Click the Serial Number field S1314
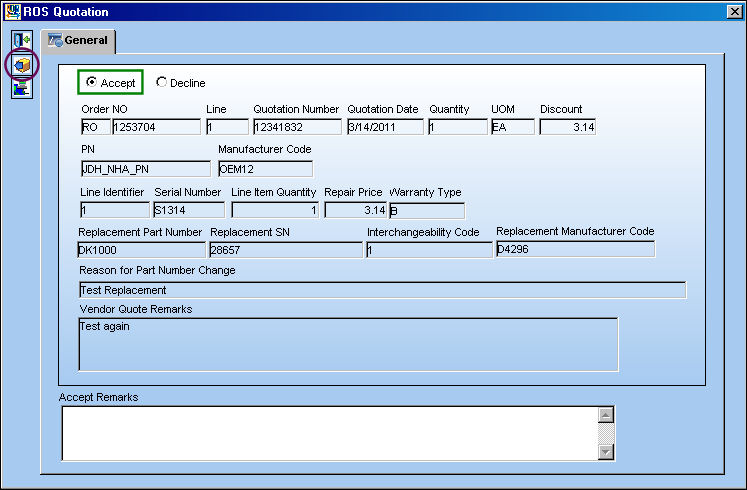This screenshot has height=490, width=747. coord(189,210)
